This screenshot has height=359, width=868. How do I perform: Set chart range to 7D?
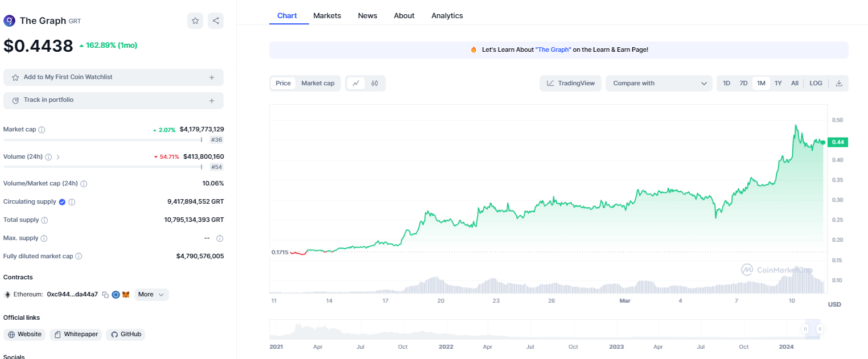click(743, 83)
